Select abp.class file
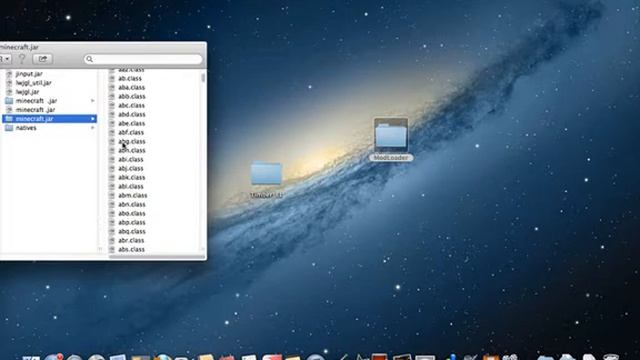Viewport: 640px width, 360px height. click(x=132, y=222)
